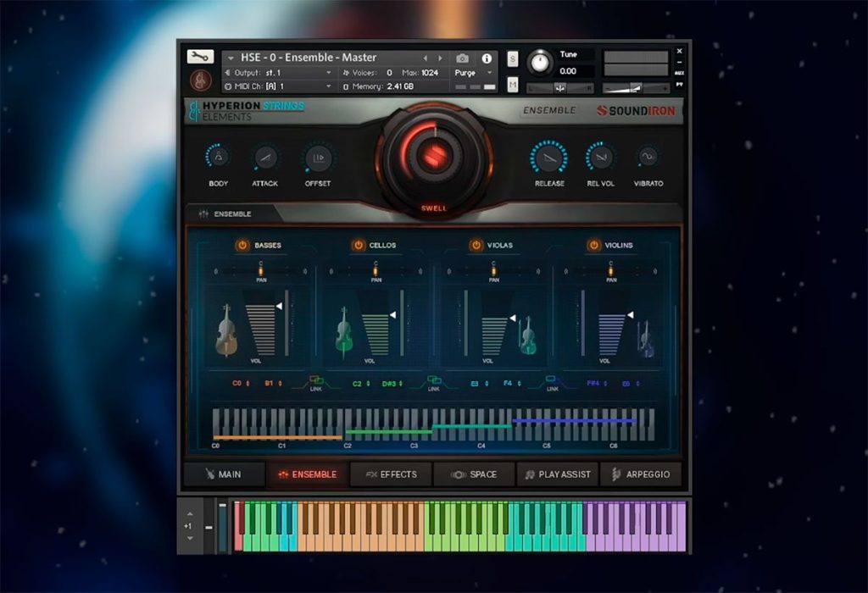Open the Arpeggio tab
Viewport: 868px width, 593px height.
(641, 474)
